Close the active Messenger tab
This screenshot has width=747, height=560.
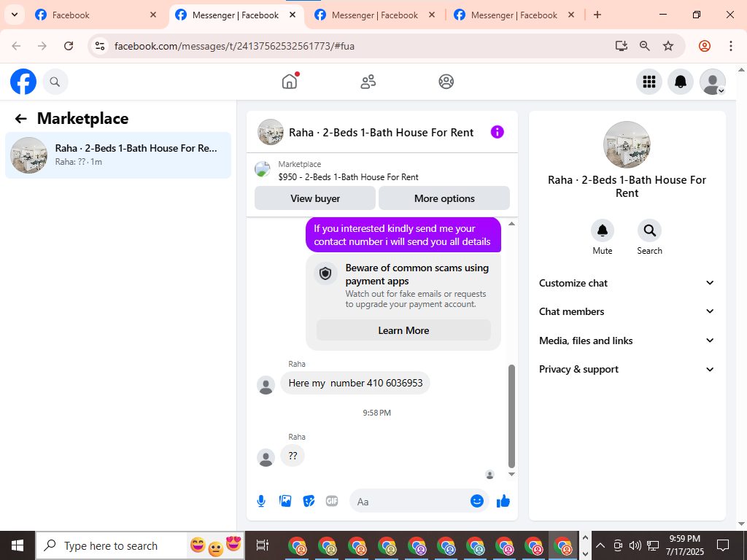pos(293,15)
